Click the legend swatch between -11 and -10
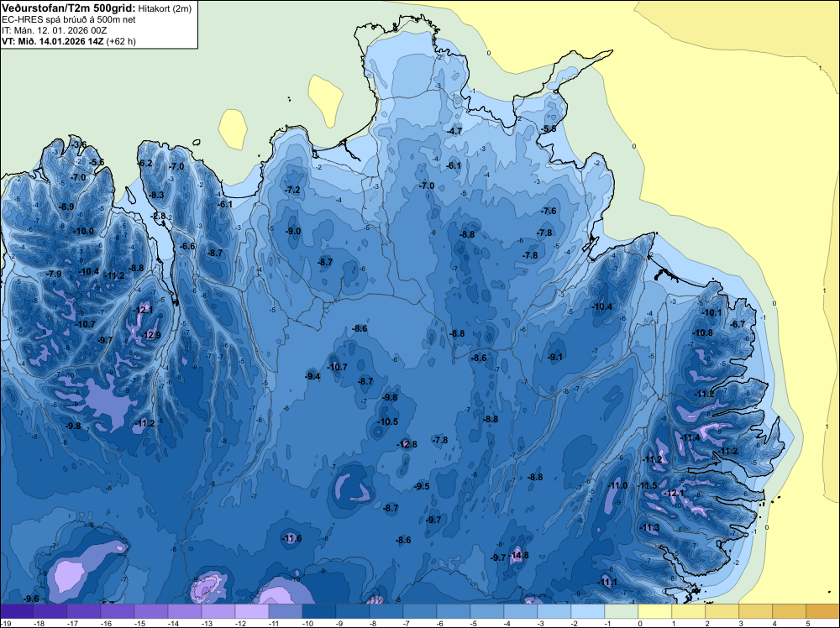The width and height of the screenshot is (840, 628). click(x=286, y=611)
